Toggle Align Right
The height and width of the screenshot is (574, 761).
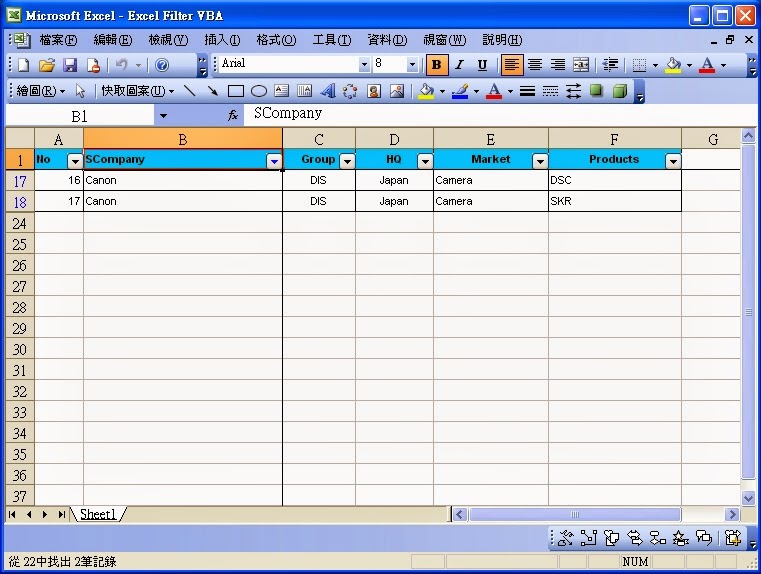pos(558,65)
